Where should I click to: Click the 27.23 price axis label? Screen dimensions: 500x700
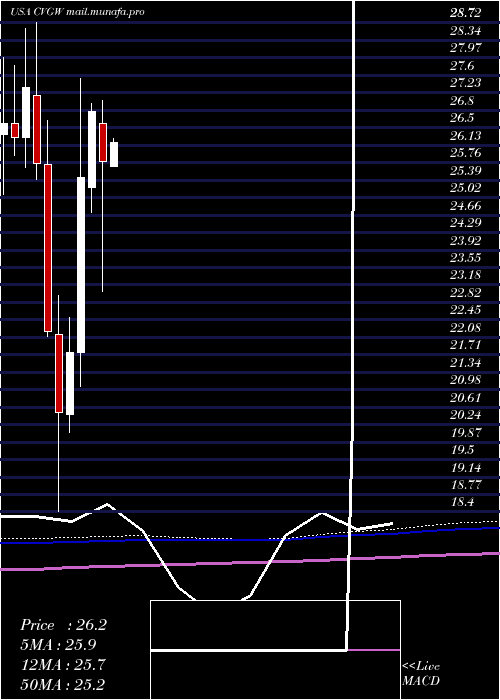(x=466, y=83)
